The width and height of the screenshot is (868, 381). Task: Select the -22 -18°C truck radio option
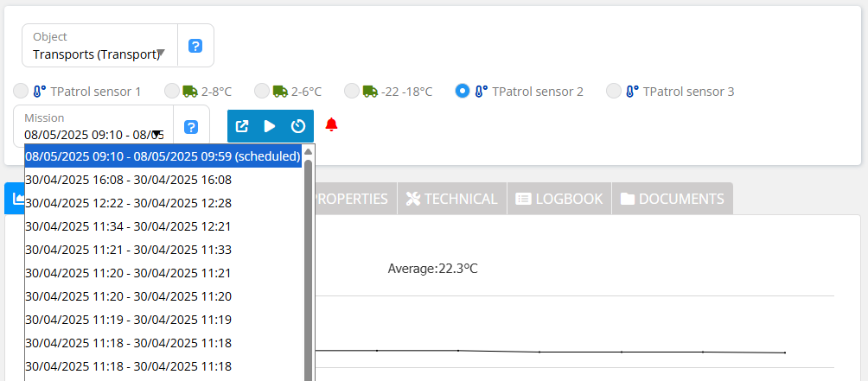(352, 91)
